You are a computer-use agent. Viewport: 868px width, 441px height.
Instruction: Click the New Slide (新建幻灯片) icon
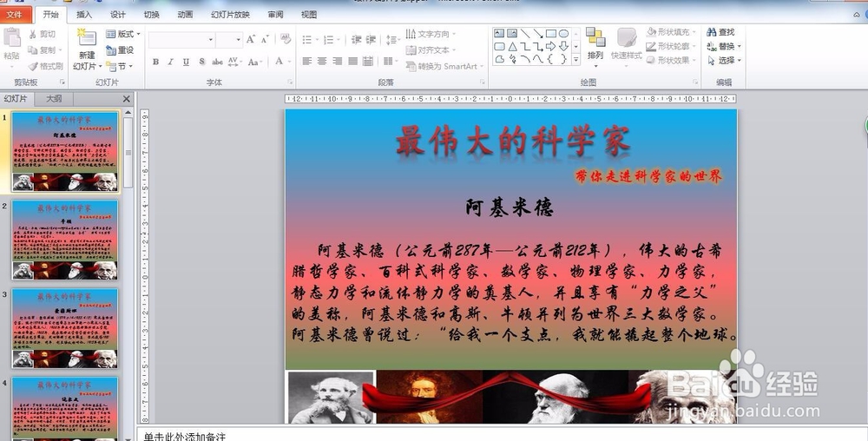87,38
